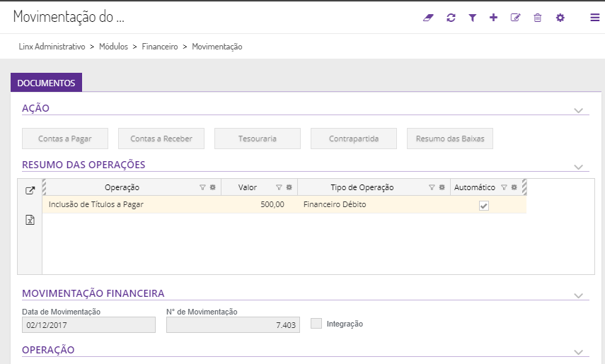Open the hamburger menu
The image size is (605, 364).
point(594,18)
